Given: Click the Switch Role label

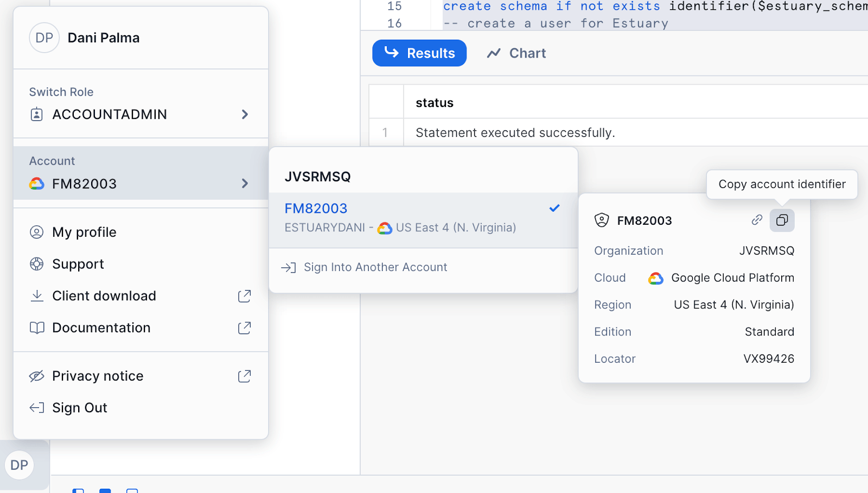Looking at the screenshot, I should point(61,92).
